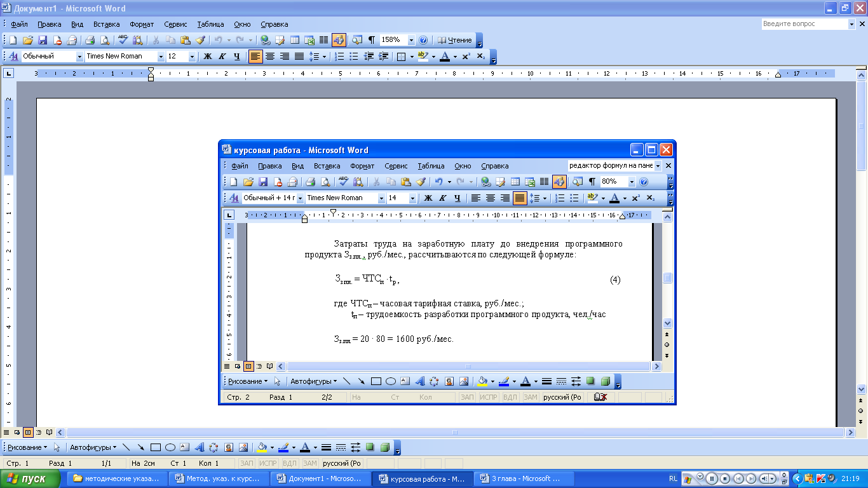Open Файл menu in Документ1 window
This screenshot has width=868, height=488.
click(19, 24)
